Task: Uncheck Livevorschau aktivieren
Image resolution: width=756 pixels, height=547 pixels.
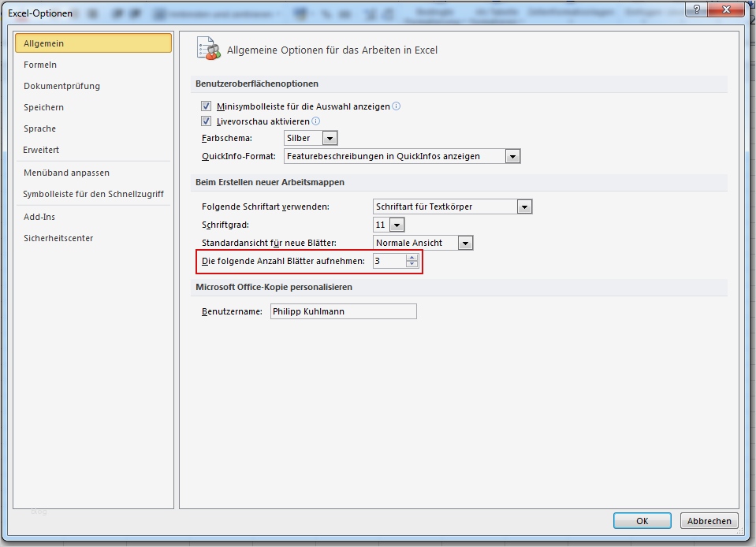Action: 207,121
